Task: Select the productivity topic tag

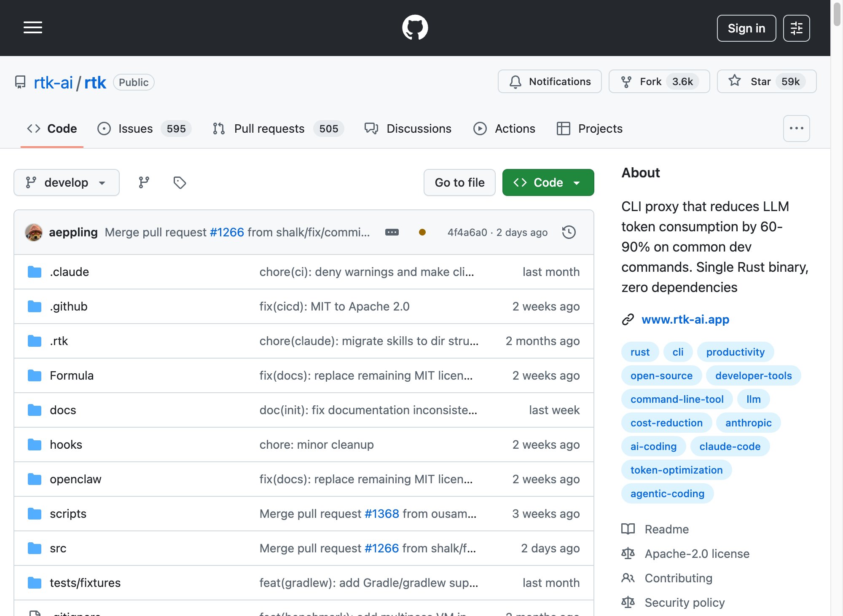Action: [x=735, y=352]
